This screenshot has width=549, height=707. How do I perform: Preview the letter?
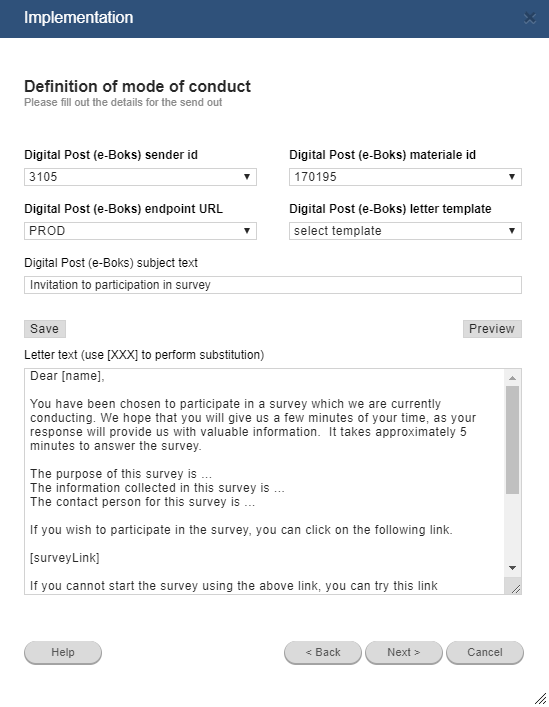[492, 329]
